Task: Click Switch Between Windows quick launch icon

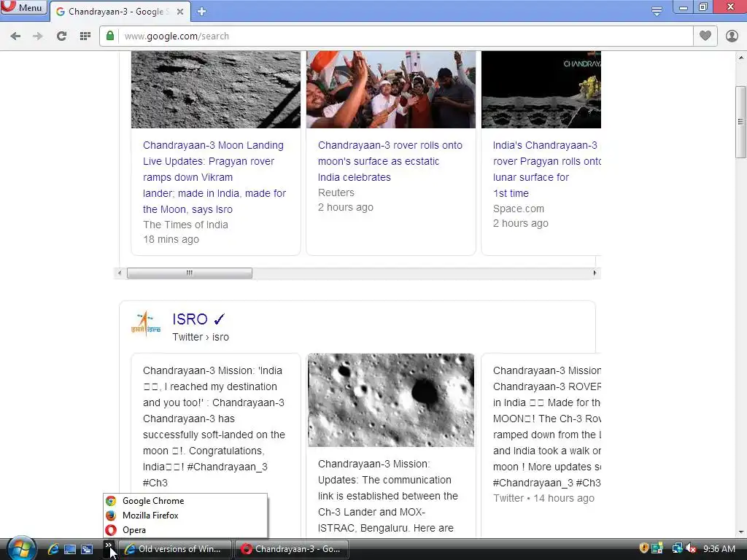Action: [87, 549]
